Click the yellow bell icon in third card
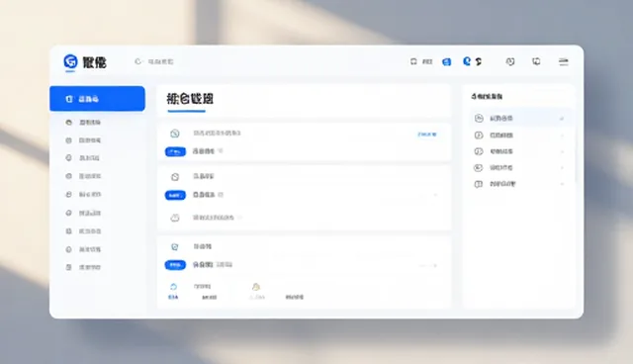 (256, 287)
